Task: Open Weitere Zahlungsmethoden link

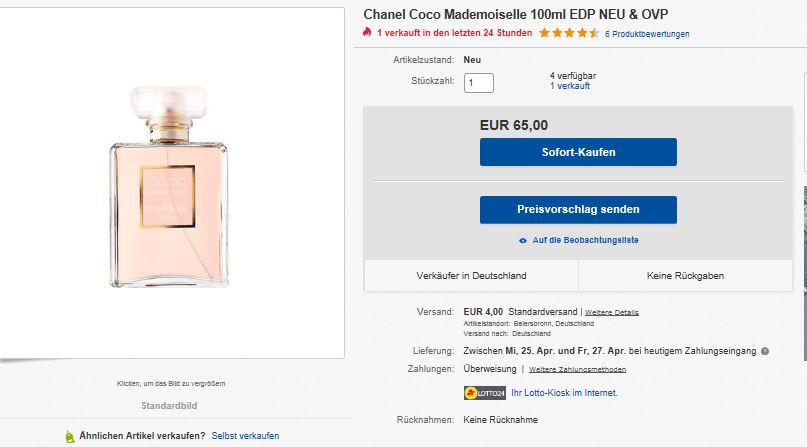Action: 577,369
